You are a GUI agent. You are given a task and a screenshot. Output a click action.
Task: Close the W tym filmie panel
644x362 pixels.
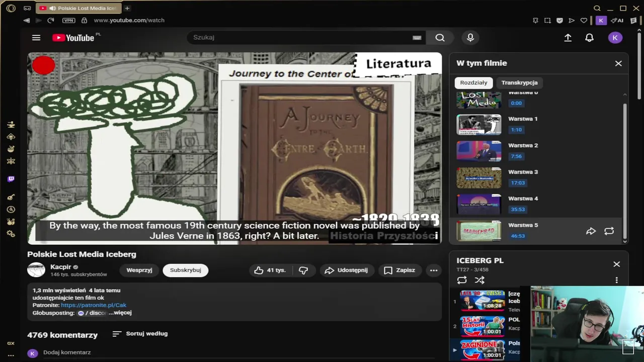coord(618,63)
